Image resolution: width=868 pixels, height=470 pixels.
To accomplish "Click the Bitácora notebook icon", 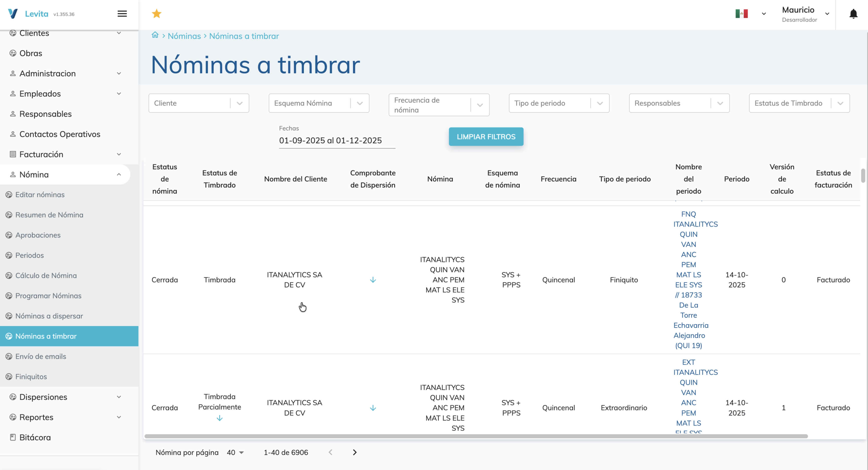I will pyautogui.click(x=12, y=437).
